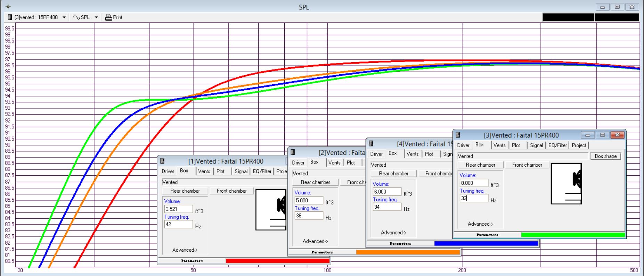This screenshot has width=644, height=276.
Task: Open the Signal tab in [3]Vented window
Action: [536, 145]
